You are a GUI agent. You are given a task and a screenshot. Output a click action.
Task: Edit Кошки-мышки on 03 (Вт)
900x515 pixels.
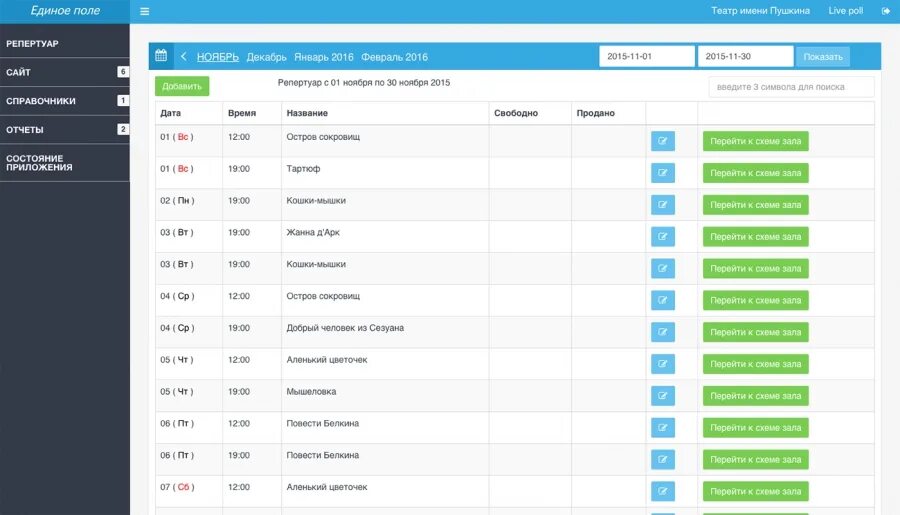(662, 269)
